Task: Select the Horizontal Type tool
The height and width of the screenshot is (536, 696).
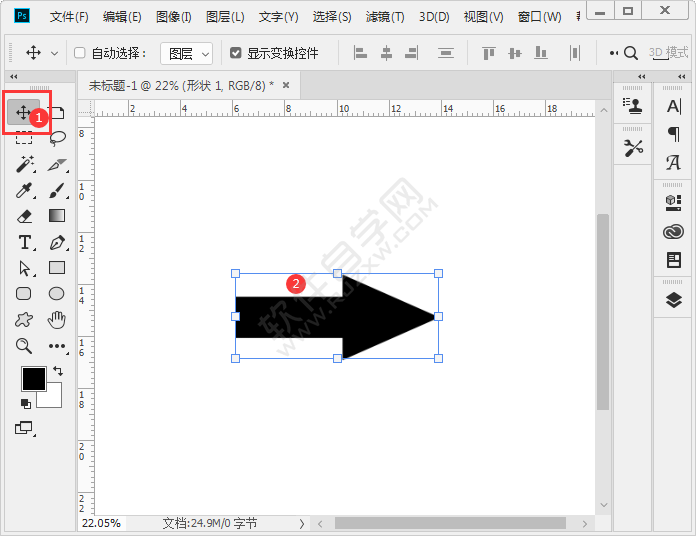Action: click(x=25, y=242)
